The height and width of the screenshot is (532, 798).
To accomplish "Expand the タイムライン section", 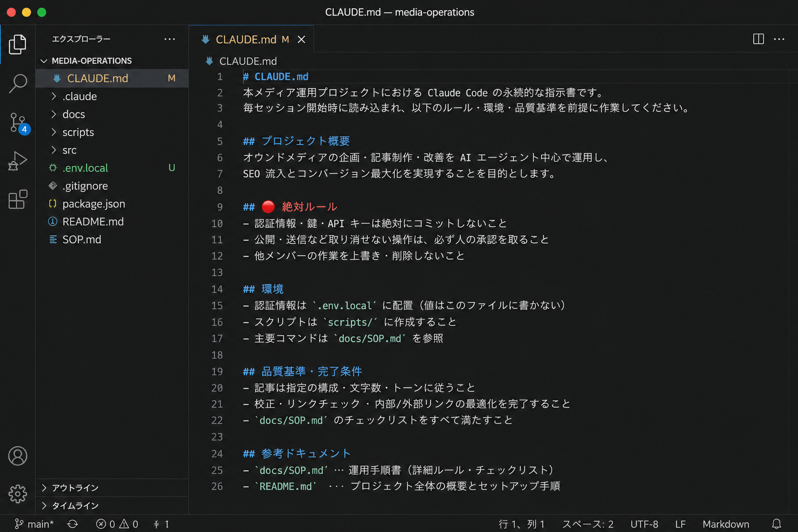I will pyautogui.click(x=112, y=506).
